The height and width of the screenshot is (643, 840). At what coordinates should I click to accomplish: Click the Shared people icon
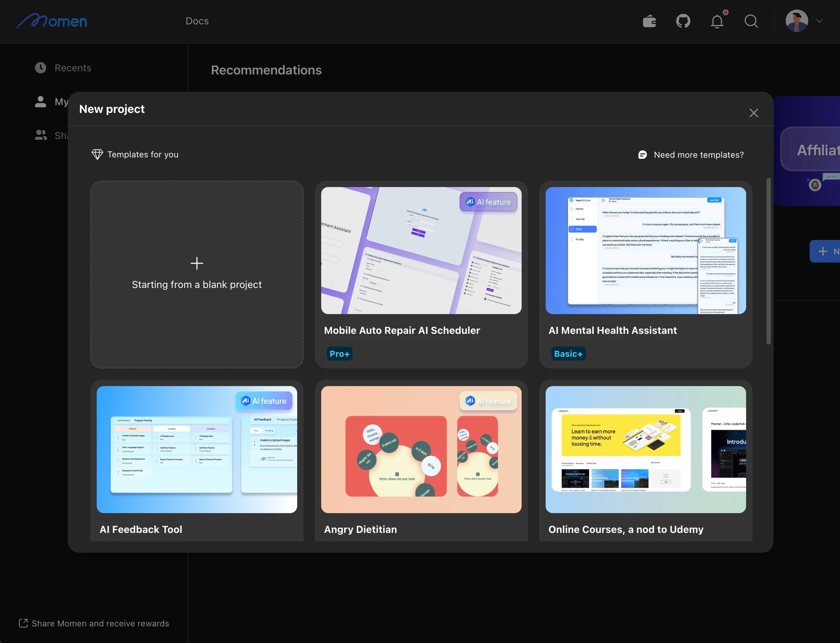coord(41,135)
